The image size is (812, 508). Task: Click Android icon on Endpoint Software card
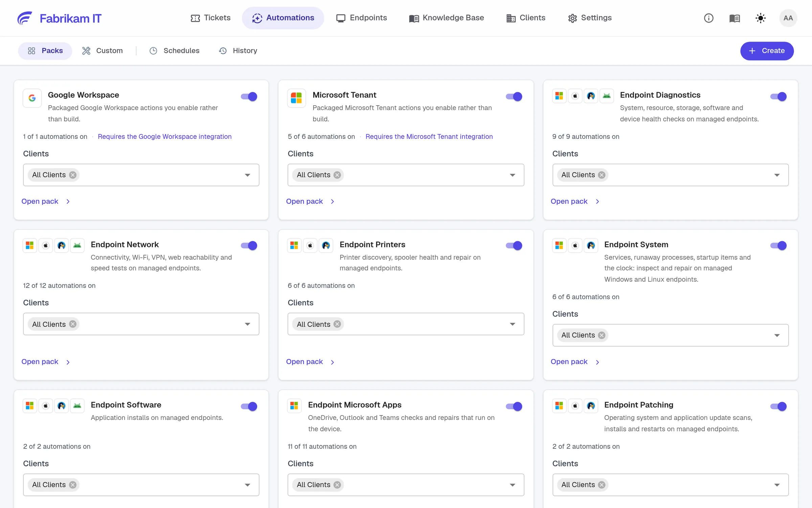click(x=77, y=406)
